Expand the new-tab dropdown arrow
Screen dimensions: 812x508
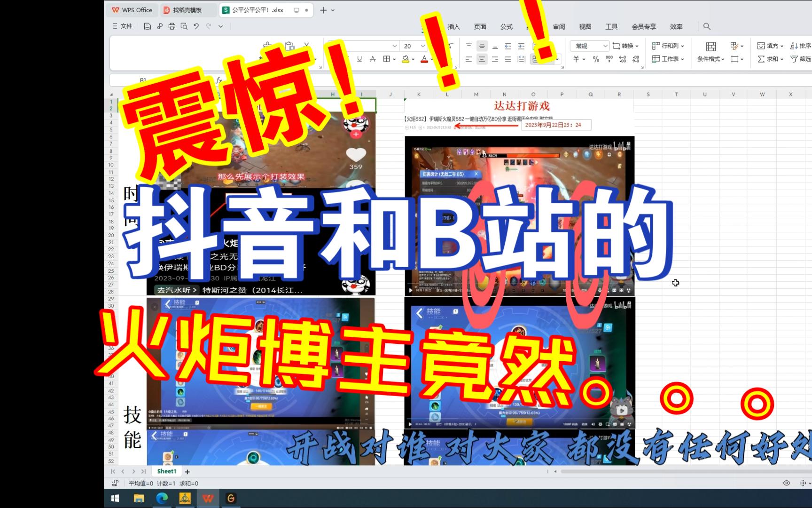tap(333, 10)
